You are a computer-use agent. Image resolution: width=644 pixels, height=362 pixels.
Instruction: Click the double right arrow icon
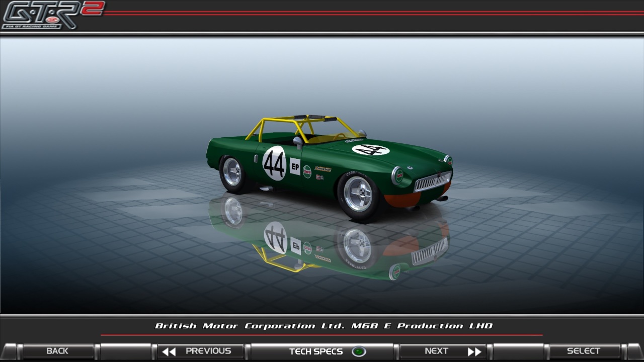point(474,351)
